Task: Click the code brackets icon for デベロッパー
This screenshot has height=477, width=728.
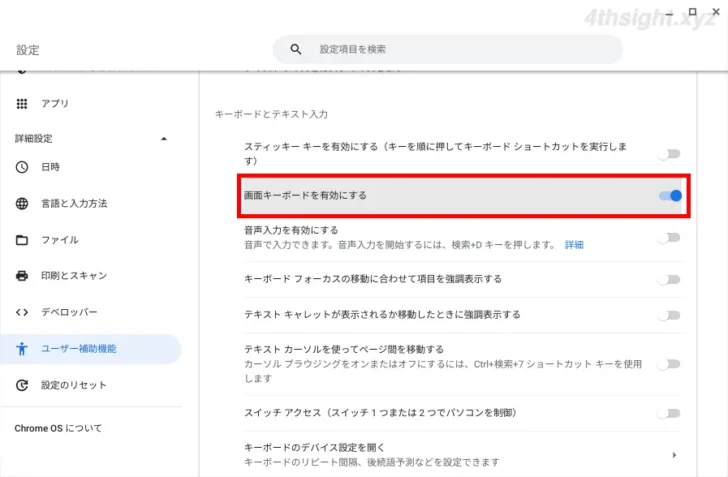Action: point(22,312)
